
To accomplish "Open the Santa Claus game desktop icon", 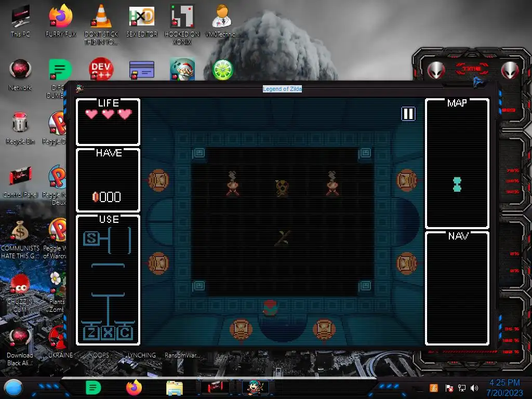I will 182,69.
